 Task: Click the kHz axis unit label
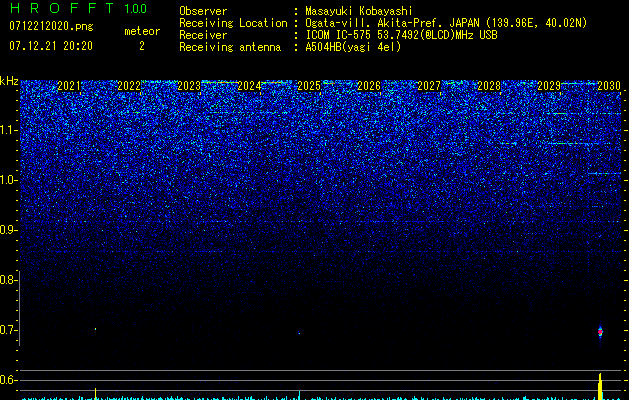point(9,81)
